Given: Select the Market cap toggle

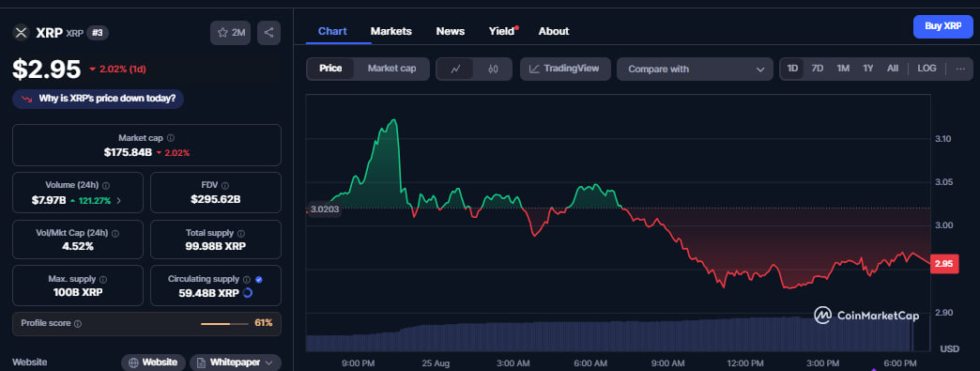Looking at the screenshot, I should pos(391,69).
